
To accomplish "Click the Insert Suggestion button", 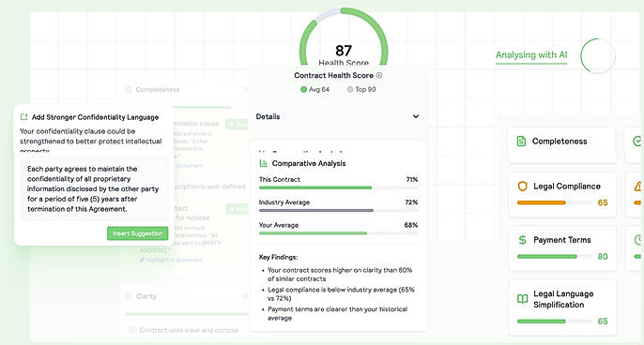I will [x=138, y=233].
